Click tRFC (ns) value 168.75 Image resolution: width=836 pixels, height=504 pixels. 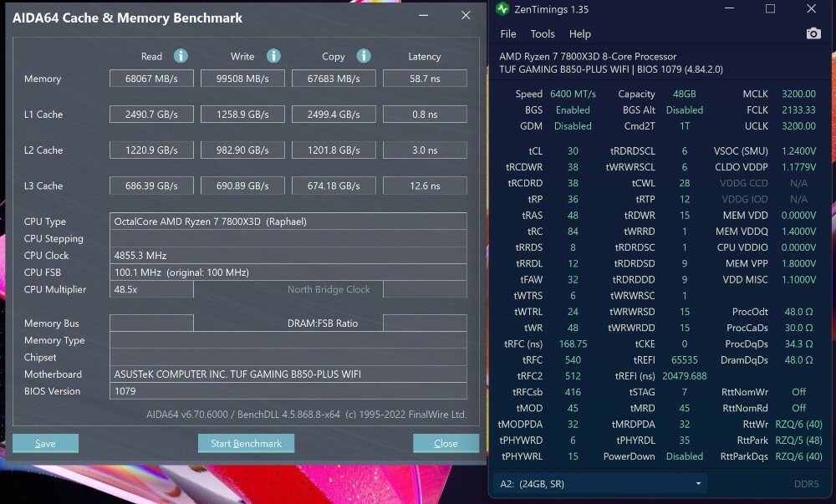pos(573,344)
